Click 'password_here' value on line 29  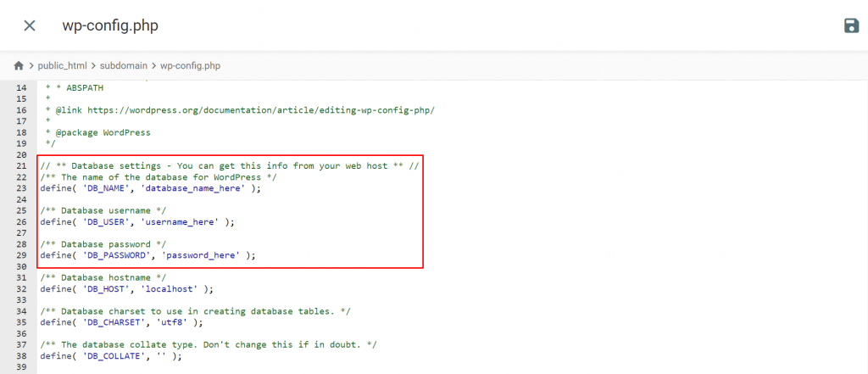click(200, 255)
